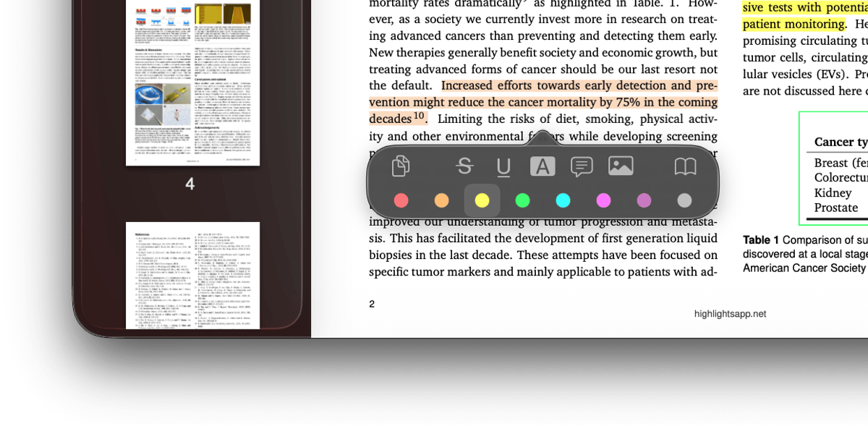Choose the magenta highlight color
The image size is (868, 434).
(x=603, y=200)
